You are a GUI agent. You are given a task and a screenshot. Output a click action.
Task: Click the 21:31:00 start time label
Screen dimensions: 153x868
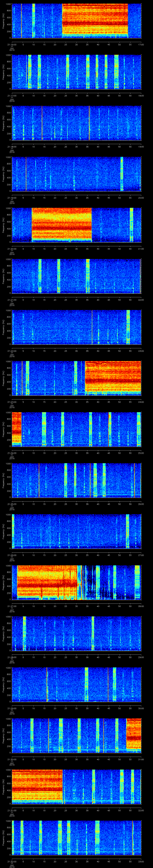(12, 811)
